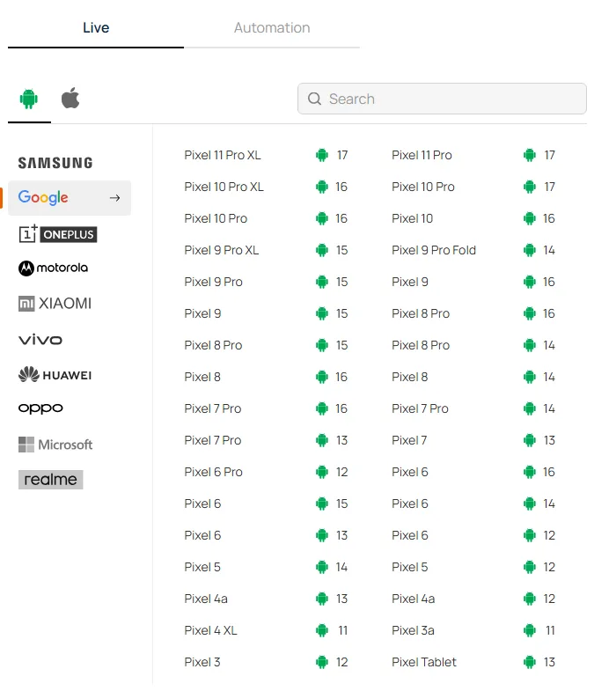Click Android icon beside Pixel 3a
The image size is (616, 691).
pyautogui.click(x=530, y=630)
